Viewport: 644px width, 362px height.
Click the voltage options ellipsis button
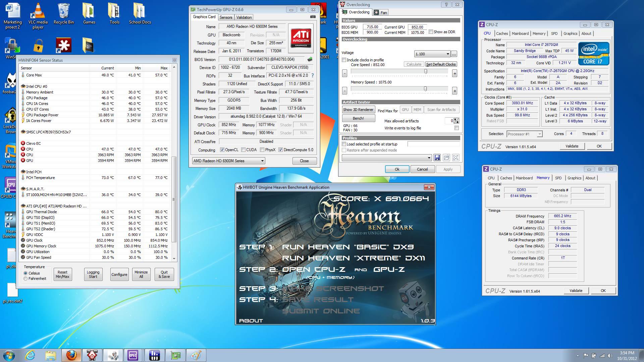point(454,54)
